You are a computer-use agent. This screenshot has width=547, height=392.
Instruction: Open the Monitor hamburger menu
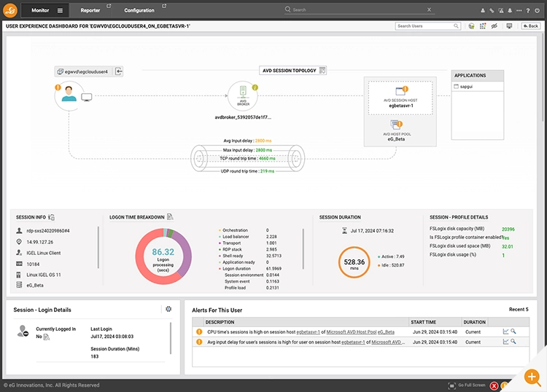(60, 10)
